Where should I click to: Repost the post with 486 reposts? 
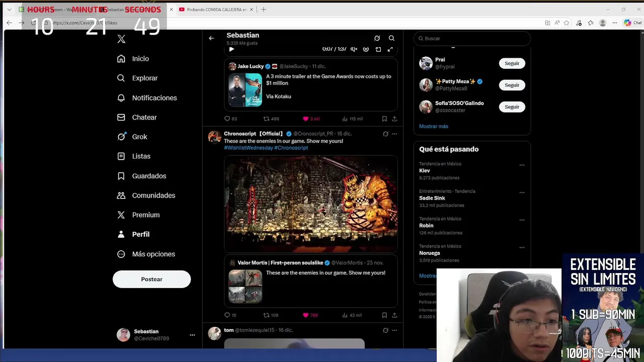point(271,119)
